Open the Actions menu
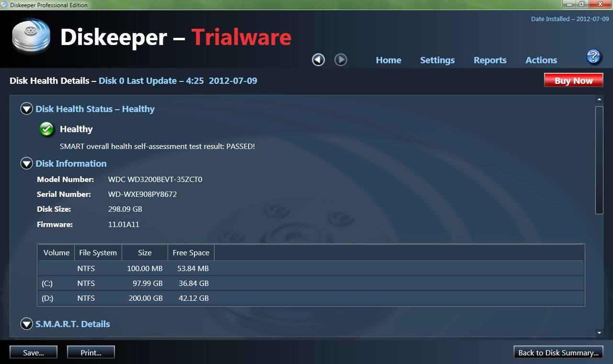Viewport: 613px width, 364px height. [x=541, y=60]
